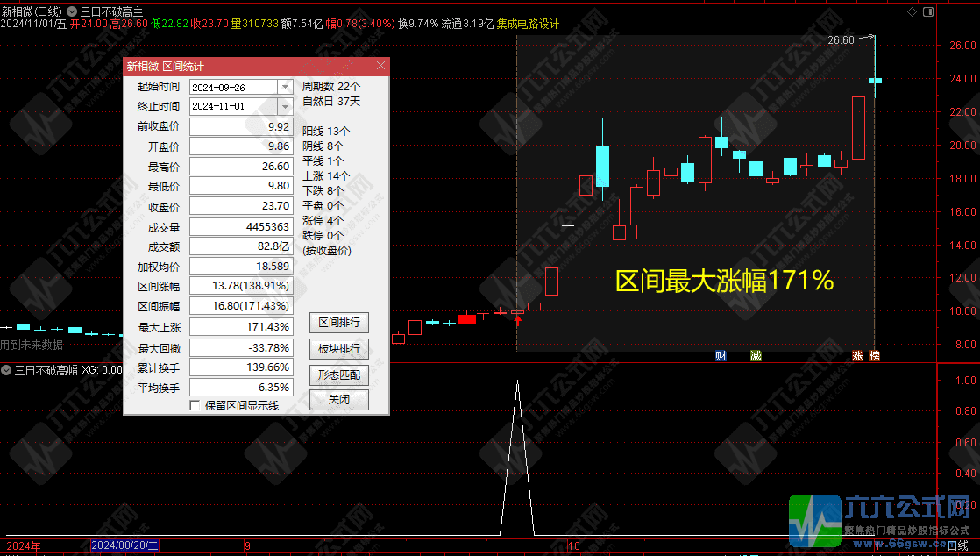Screen dimensions: 980x556
Task: Click the diamond icon at chart top-right
Action: tap(912, 12)
